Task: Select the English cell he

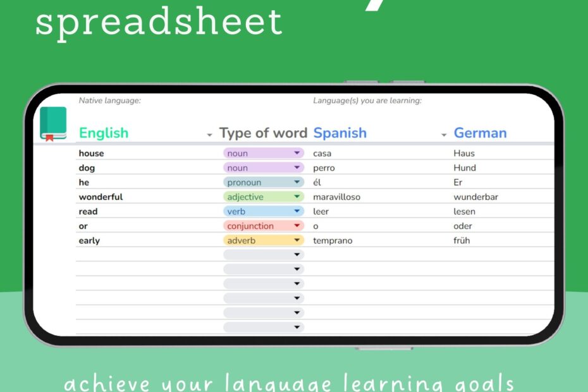Action: [84, 182]
